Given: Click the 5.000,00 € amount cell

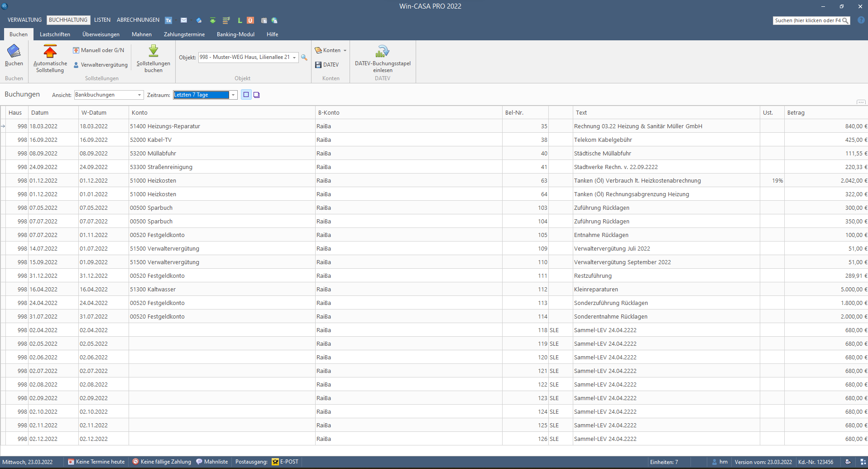Looking at the screenshot, I should point(826,289).
